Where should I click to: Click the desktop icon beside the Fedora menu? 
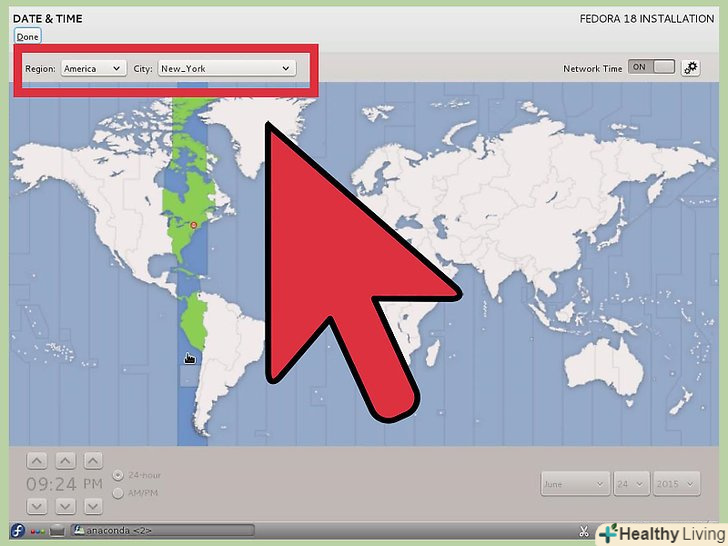point(57,530)
